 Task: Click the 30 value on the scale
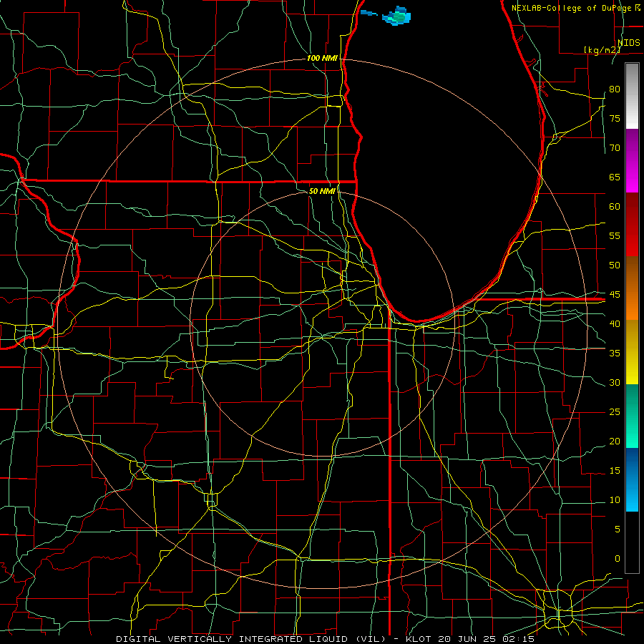click(615, 382)
